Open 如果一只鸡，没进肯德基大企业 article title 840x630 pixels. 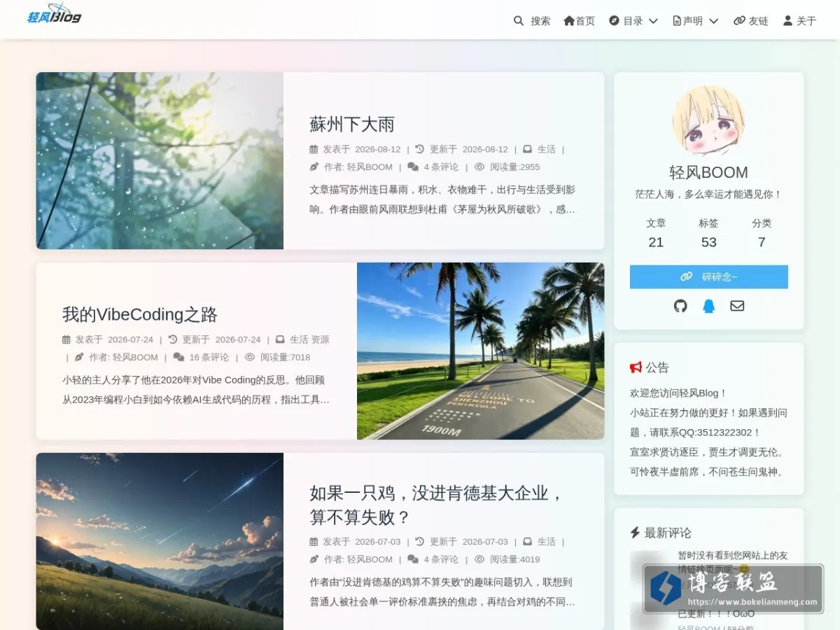click(437, 505)
